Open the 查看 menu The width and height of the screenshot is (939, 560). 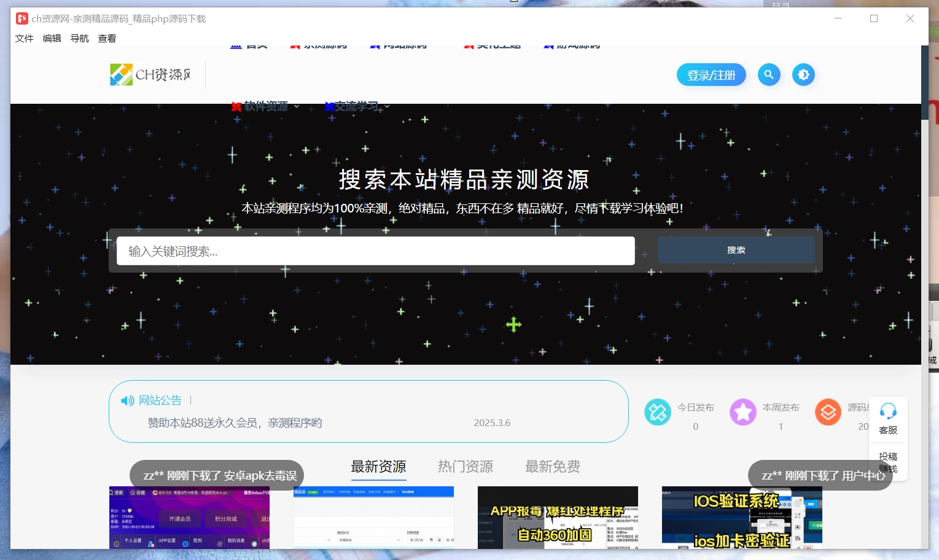[106, 38]
